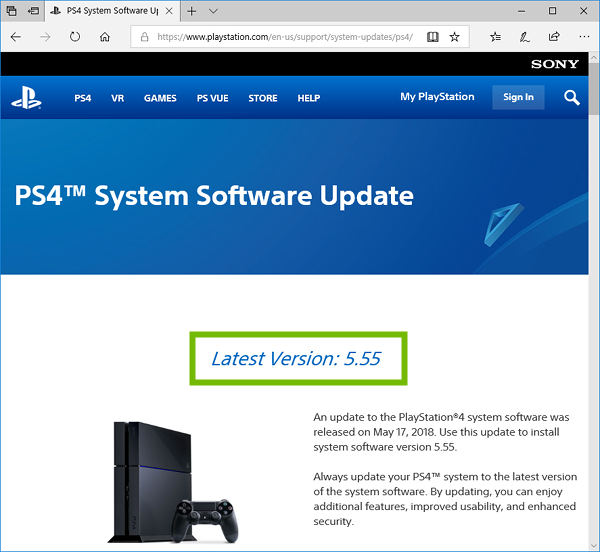This screenshot has height=552, width=600.
Task: Open a new tab with plus
Action: 192,11
